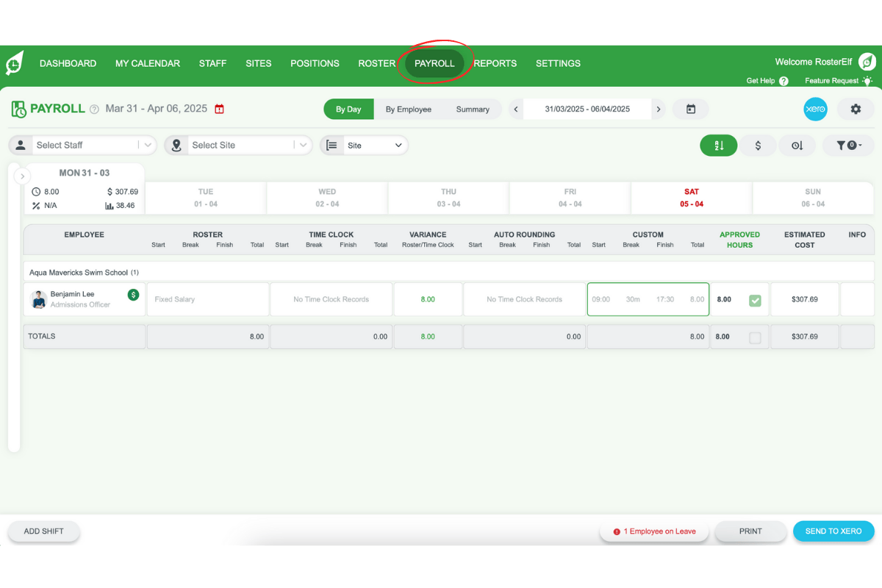Image resolution: width=882 pixels, height=588 pixels.
Task: Click the 31/03/2025 - 06/04/2025 date field
Action: click(587, 109)
